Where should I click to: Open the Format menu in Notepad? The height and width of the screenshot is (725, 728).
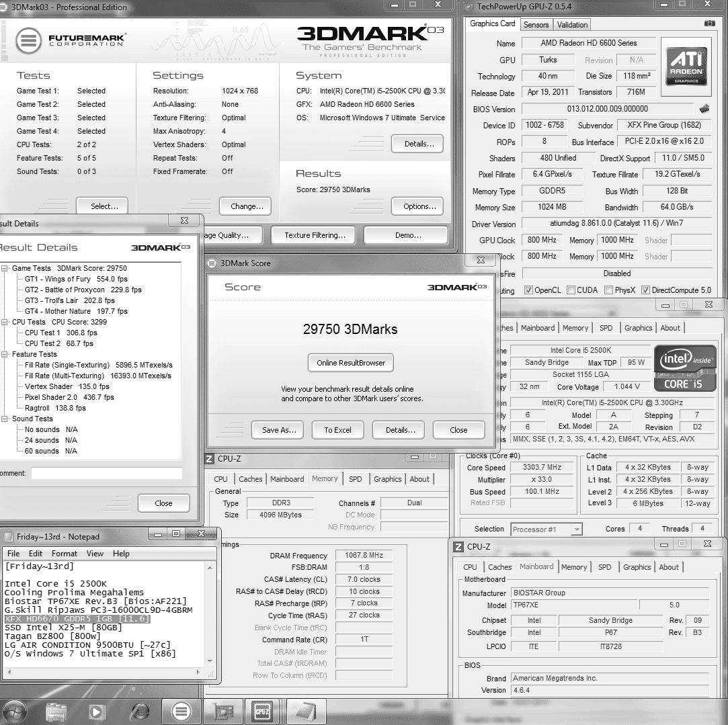point(64,553)
